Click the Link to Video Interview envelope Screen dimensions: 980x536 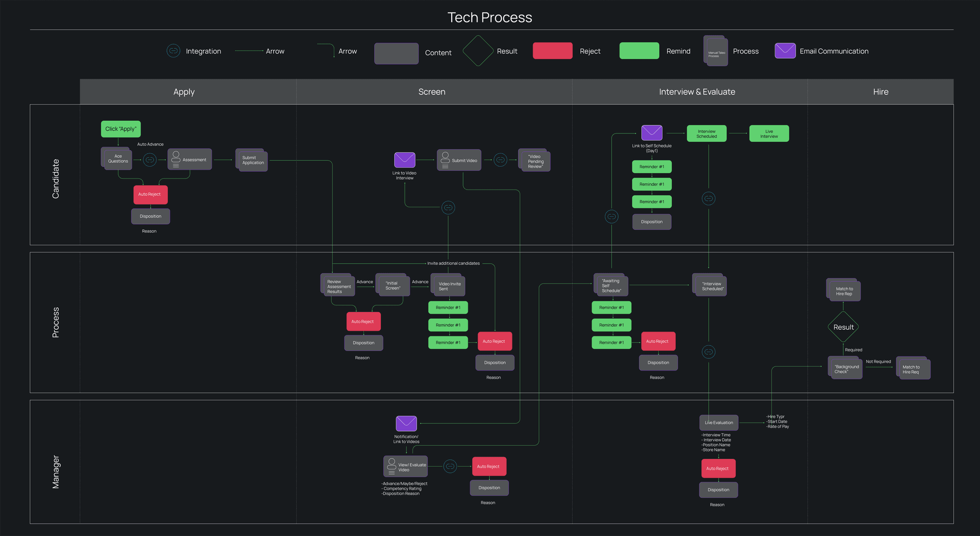coord(404,160)
